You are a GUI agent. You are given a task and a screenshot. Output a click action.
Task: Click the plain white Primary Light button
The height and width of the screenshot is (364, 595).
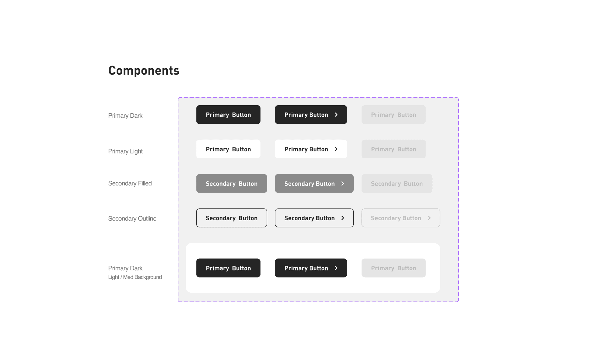tap(228, 149)
